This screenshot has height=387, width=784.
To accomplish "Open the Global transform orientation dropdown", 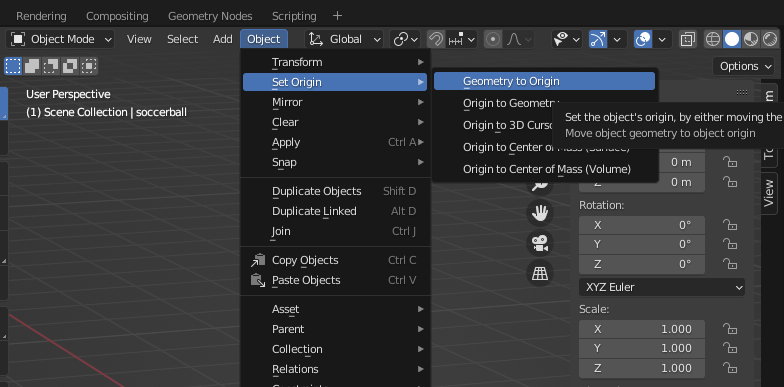I will click(x=344, y=39).
